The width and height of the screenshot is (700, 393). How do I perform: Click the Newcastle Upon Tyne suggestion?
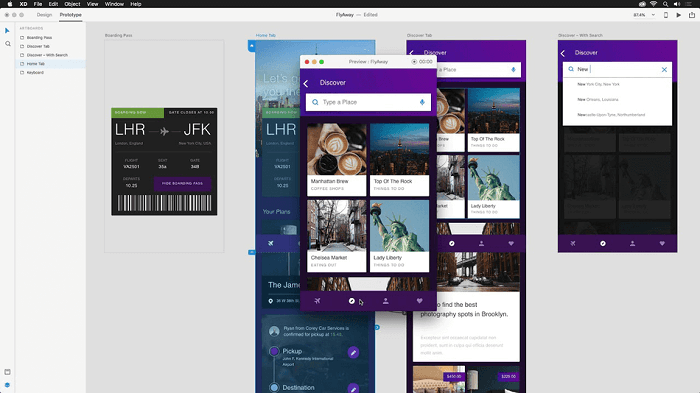point(611,115)
